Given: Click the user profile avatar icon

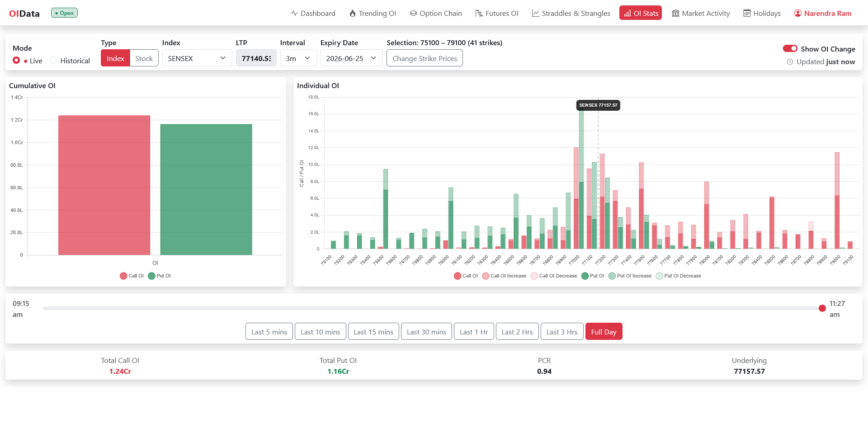Looking at the screenshot, I should 798,13.
